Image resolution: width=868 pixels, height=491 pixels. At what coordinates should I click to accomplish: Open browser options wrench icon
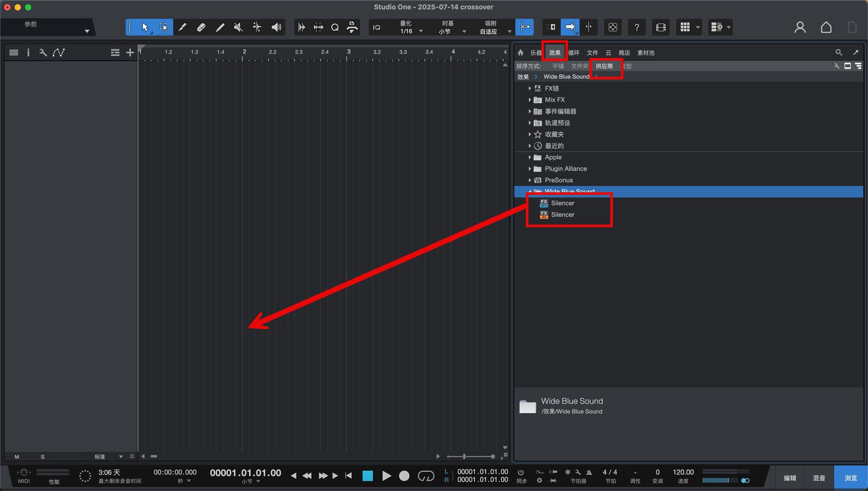(x=836, y=66)
